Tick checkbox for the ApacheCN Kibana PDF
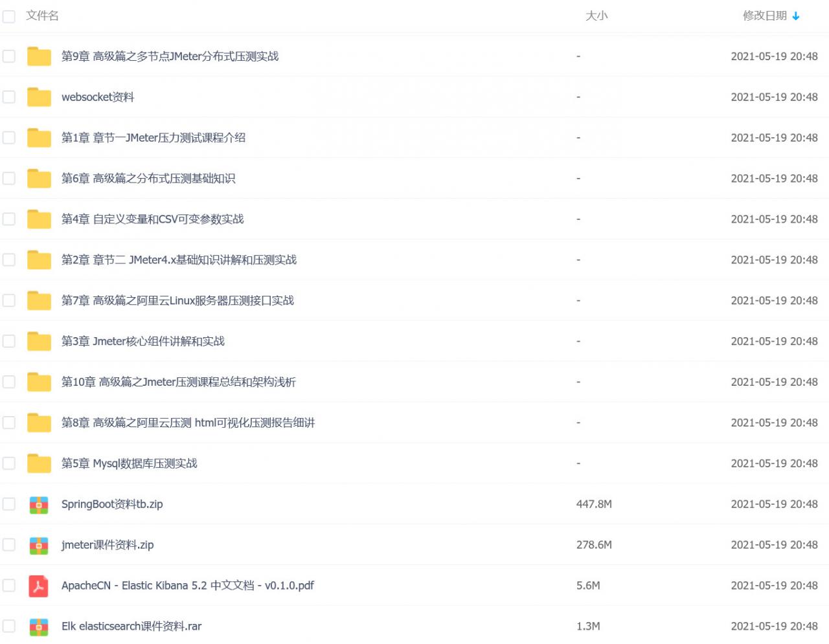Viewport: 829px width, 644px height. click(x=8, y=586)
